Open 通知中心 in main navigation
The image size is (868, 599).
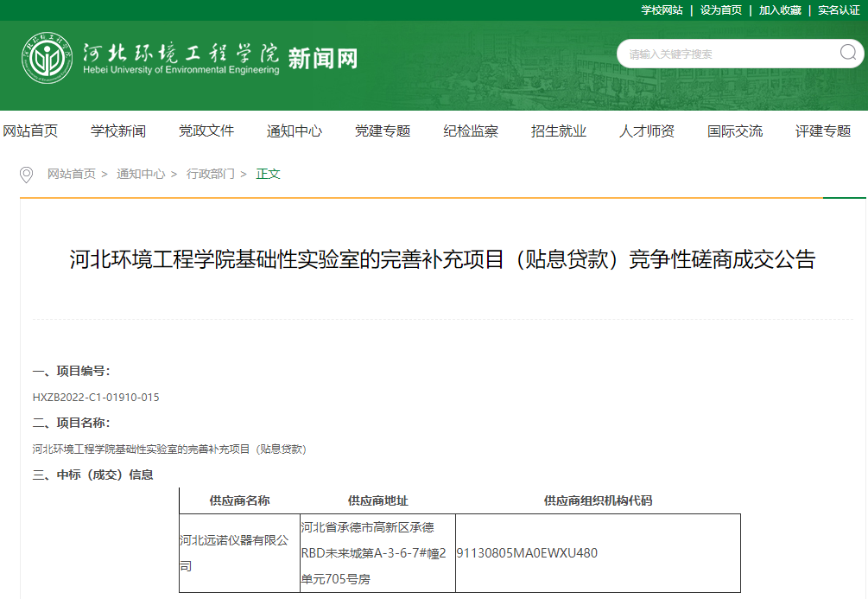295,131
